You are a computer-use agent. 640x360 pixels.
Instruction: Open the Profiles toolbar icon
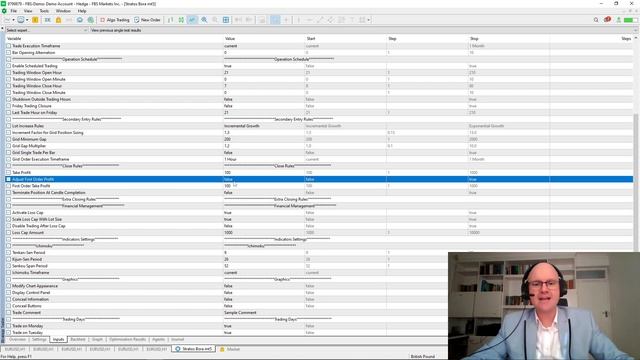point(21,20)
